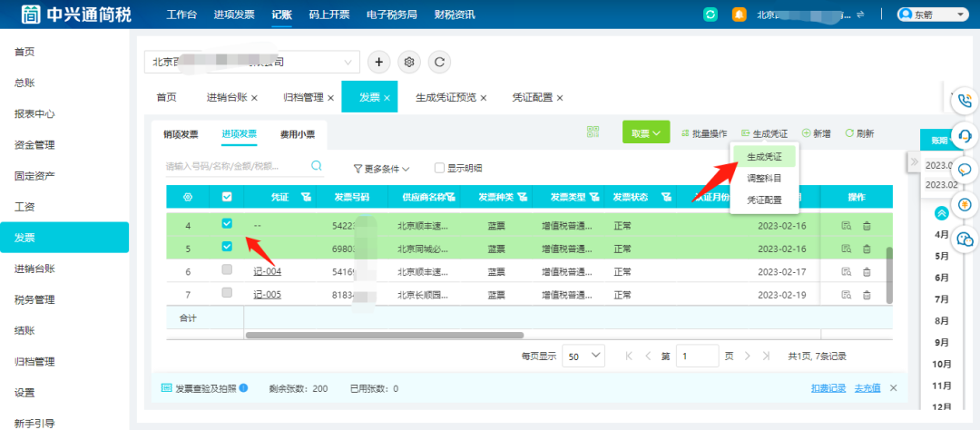980x430 pixels.
Task: Filter by the 发票类型 column filter icon
Action: point(593,197)
